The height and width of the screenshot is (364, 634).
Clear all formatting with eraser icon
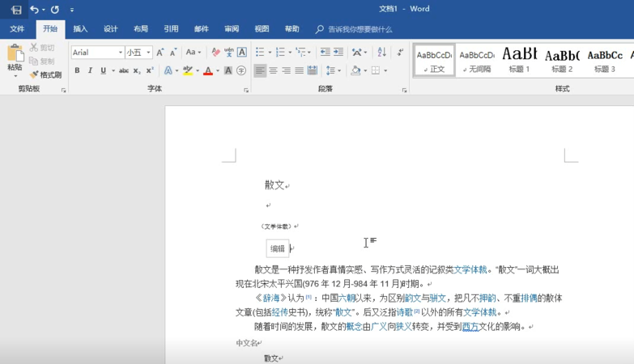(x=215, y=52)
